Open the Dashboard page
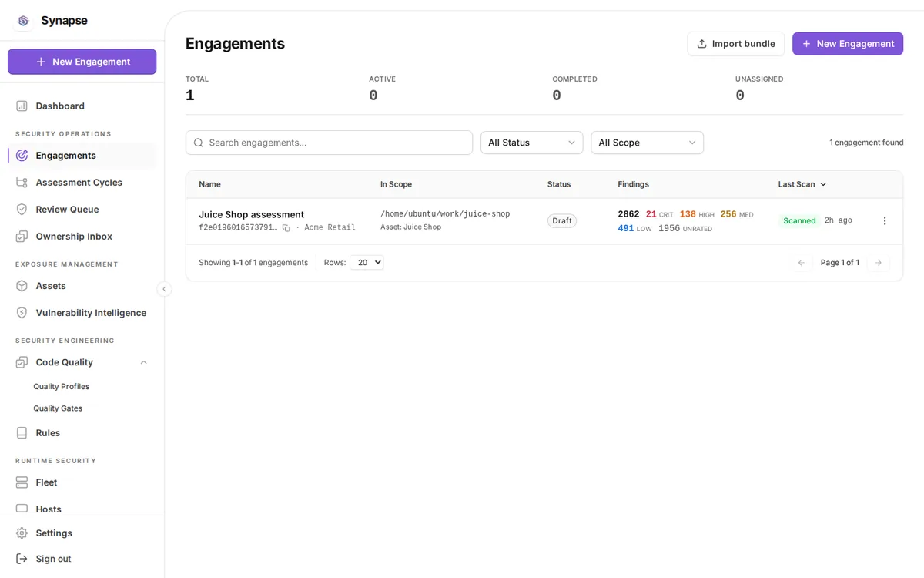Screen dimensions: 924x578 tap(60, 106)
